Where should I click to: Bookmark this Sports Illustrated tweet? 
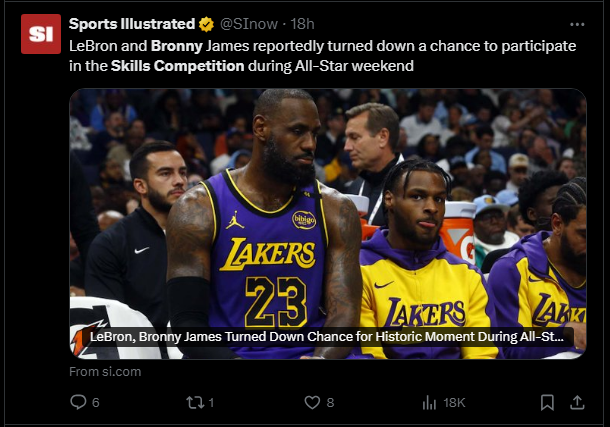[547, 402]
